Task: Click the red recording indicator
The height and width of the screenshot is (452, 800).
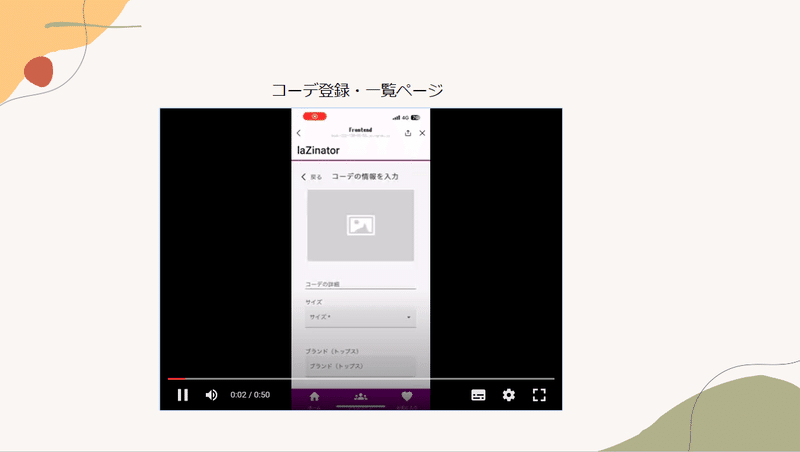Action: [x=314, y=116]
